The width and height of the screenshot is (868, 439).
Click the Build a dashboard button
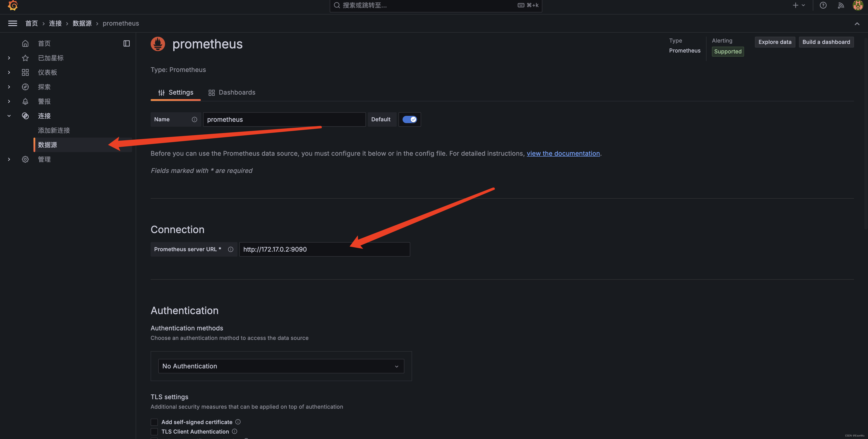point(826,42)
